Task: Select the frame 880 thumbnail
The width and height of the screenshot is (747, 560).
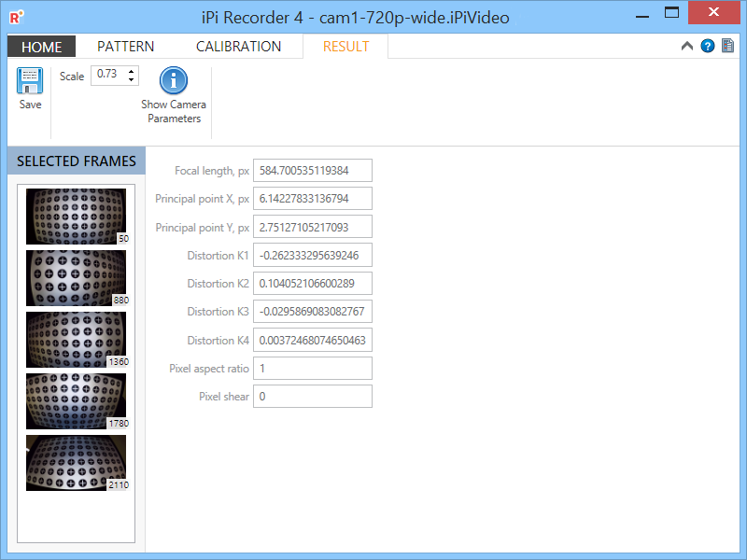Action: [x=77, y=278]
